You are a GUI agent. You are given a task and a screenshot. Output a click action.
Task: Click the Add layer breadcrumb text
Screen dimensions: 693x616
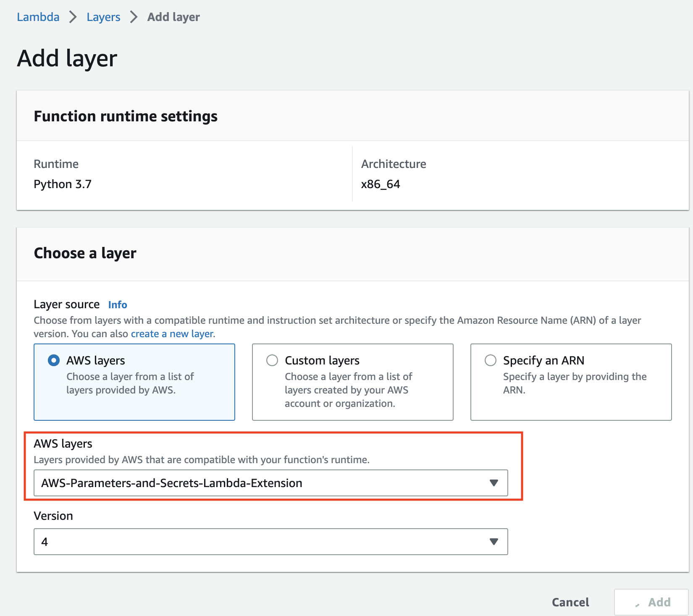173,17
